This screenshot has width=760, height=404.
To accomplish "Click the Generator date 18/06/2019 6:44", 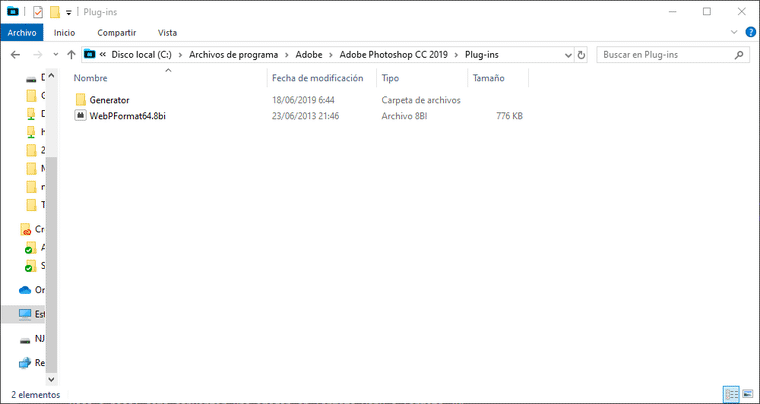I will (303, 100).
